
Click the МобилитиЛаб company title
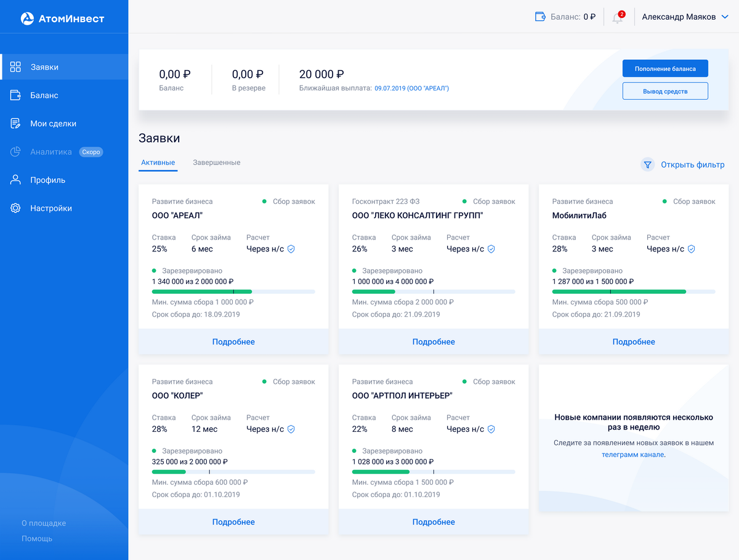pyautogui.click(x=579, y=216)
